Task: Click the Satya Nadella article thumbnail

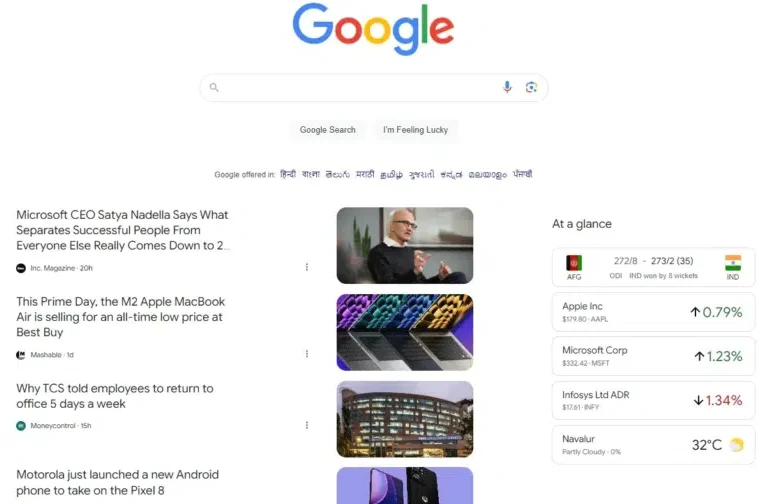Action: 405,245
